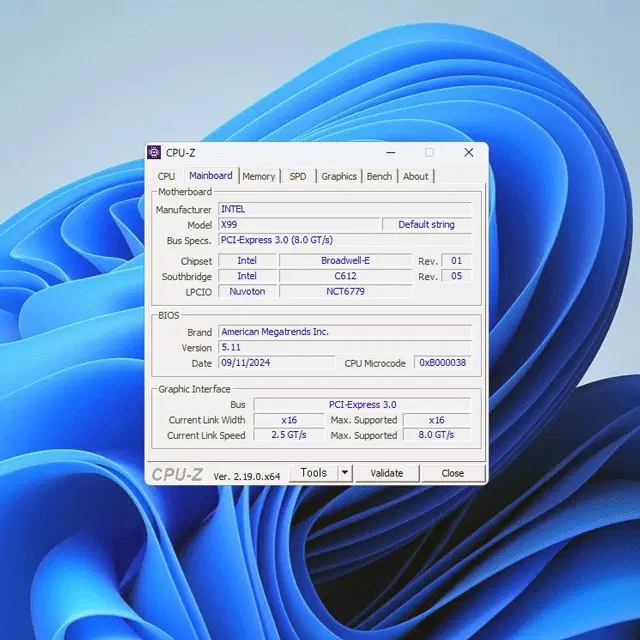Click the Model field showing X99
The width and height of the screenshot is (640, 640).
[299, 224]
